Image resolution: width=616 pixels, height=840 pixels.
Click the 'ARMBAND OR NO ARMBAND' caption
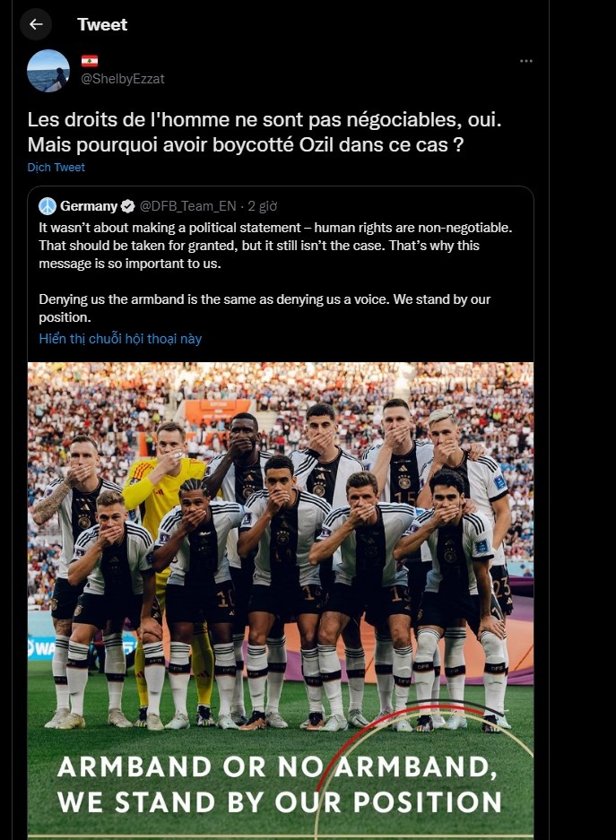tap(277, 766)
